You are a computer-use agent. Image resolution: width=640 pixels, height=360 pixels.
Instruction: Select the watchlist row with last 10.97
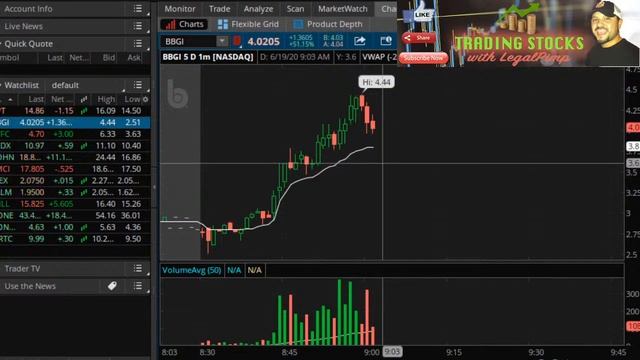point(75,146)
